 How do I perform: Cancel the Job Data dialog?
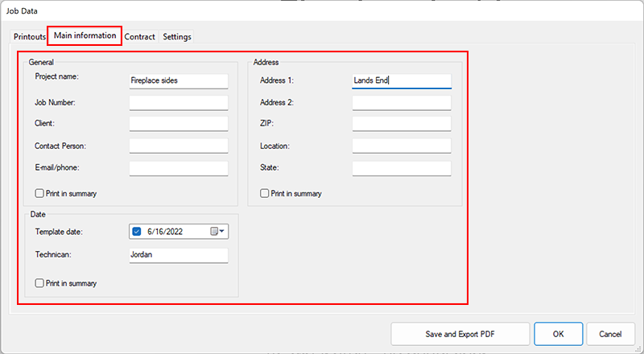610,334
